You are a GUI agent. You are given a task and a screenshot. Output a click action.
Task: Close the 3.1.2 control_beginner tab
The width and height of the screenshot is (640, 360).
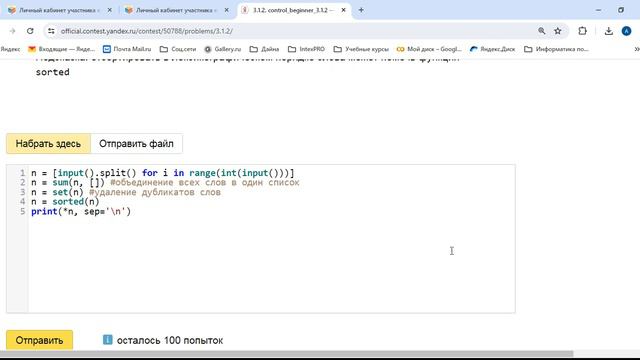click(x=344, y=10)
